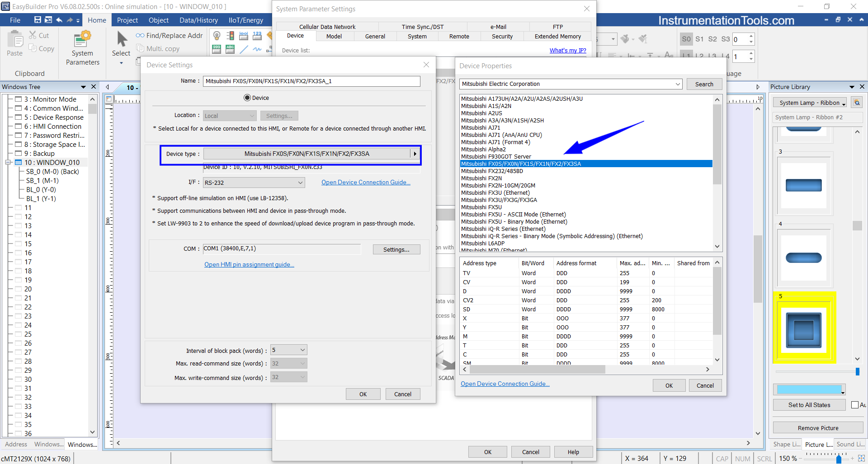This screenshot has width=868, height=464.
Task: Click the device Name input field
Action: click(311, 81)
